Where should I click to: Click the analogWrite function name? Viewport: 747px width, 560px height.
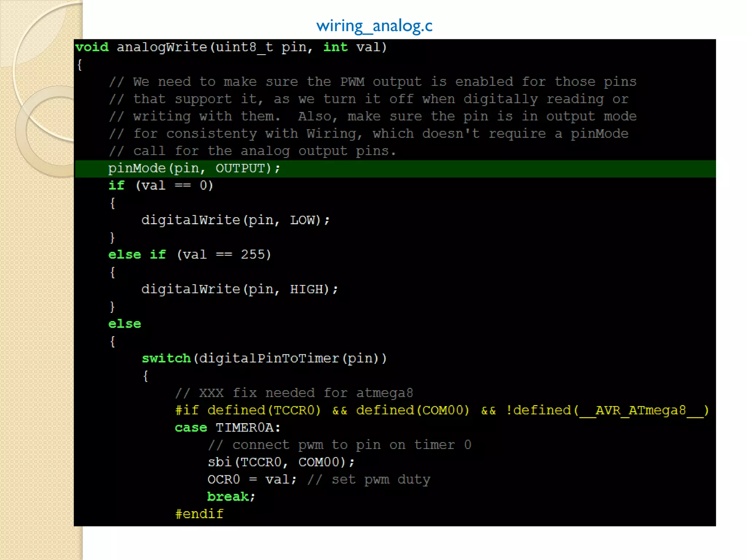pos(162,47)
